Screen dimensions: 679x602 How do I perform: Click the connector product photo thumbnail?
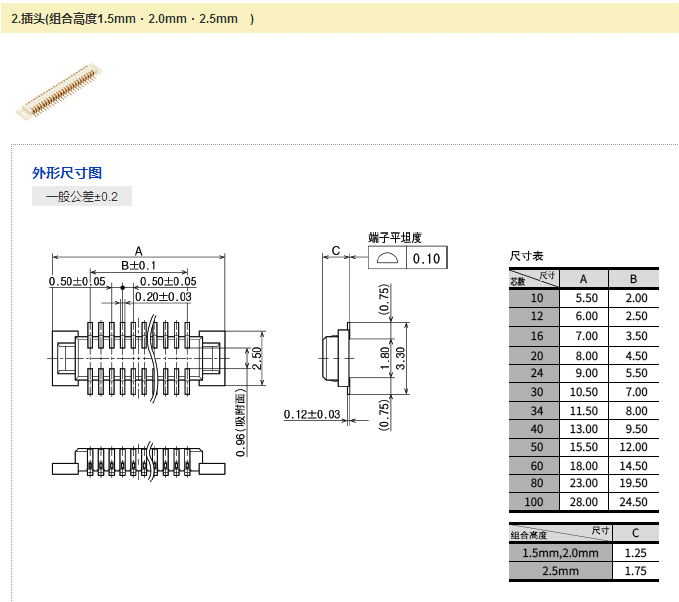point(60,91)
